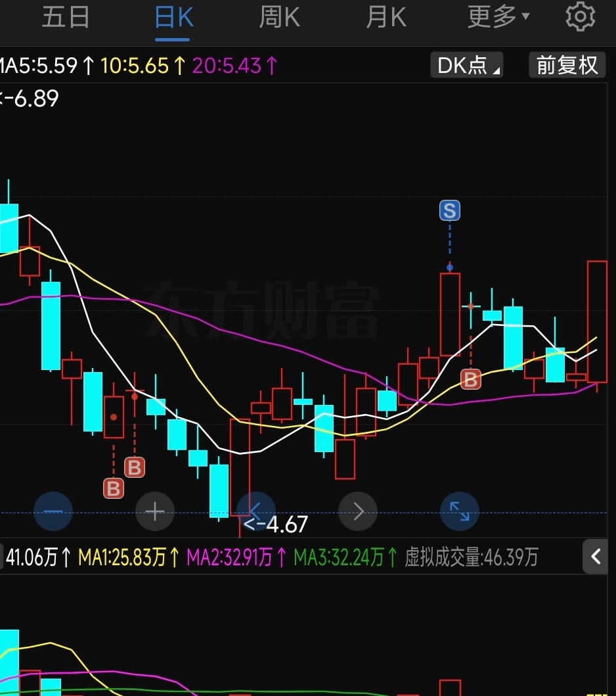Zoom in chart with plus button
The image size is (616, 696).
pos(155,511)
